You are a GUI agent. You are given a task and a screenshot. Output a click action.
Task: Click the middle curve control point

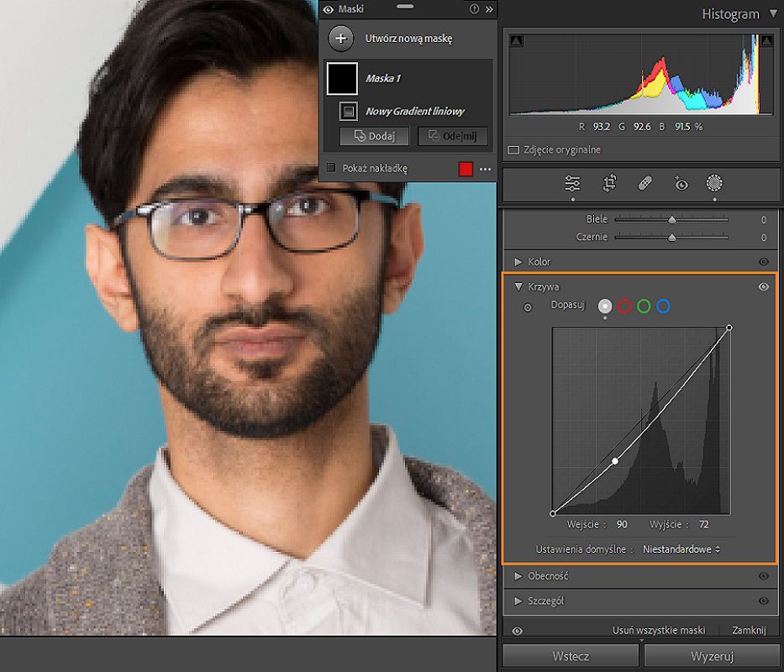coord(615,461)
